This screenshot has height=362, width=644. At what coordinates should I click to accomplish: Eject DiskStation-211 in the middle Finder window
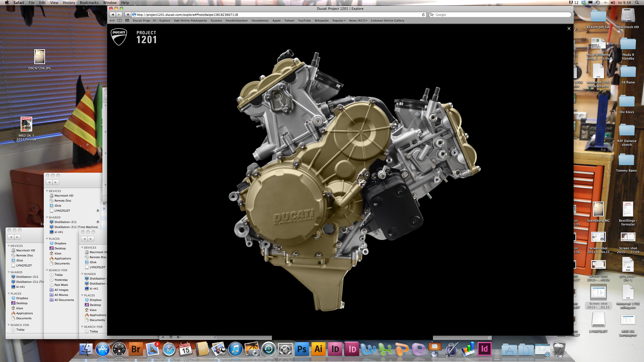98,222
